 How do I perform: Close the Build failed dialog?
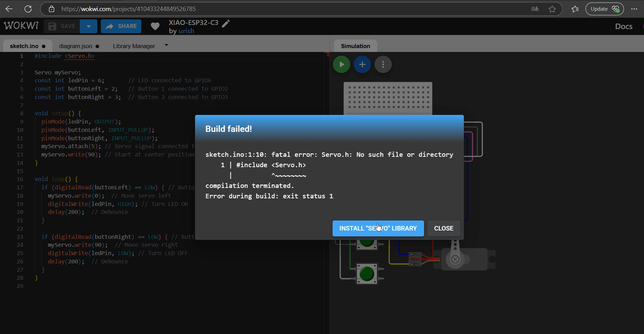[x=444, y=228]
